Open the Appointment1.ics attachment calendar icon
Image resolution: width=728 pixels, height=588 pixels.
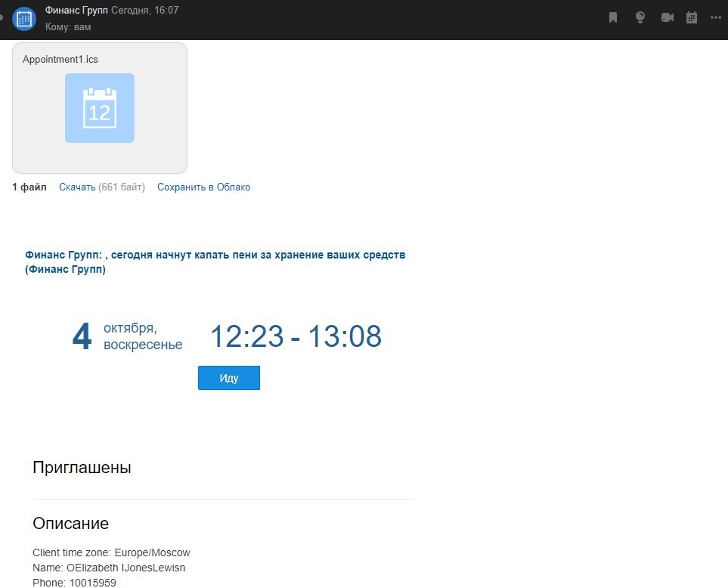(x=100, y=108)
